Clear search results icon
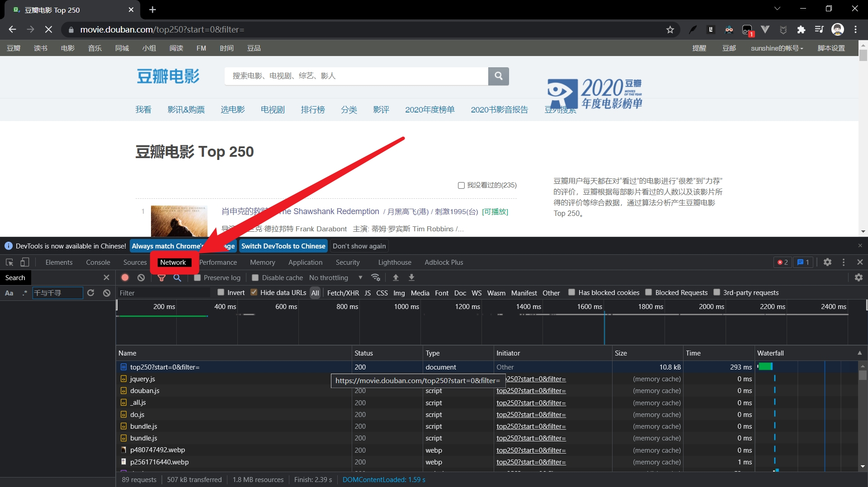The height and width of the screenshot is (487, 868). (107, 293)
